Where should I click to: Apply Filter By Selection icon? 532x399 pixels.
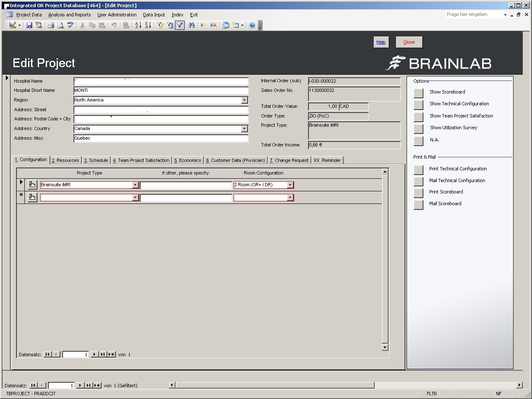pos(160,25)
